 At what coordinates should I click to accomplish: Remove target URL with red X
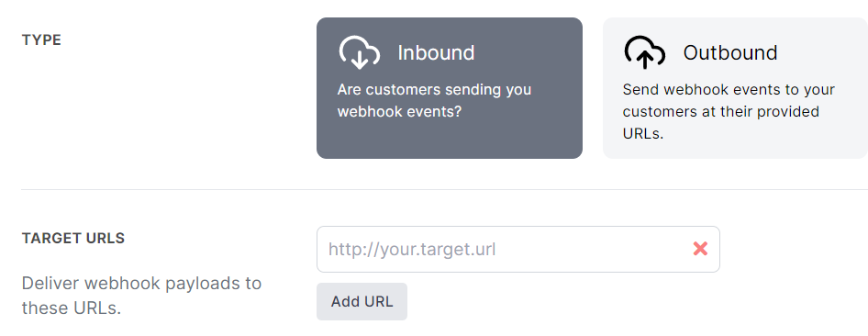700,249
